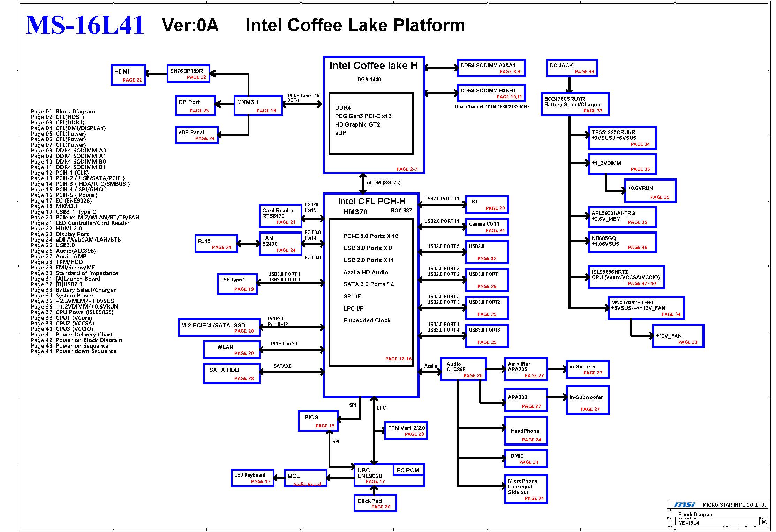Click index line "Page 44: Power down Sequence"
Screen dimensions: 776x532
[74, 351]
